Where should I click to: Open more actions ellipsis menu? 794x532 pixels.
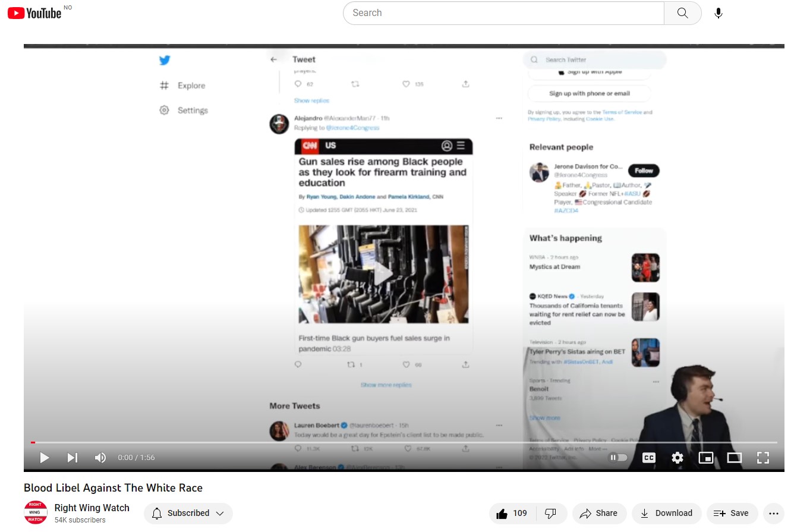[773, 514]
